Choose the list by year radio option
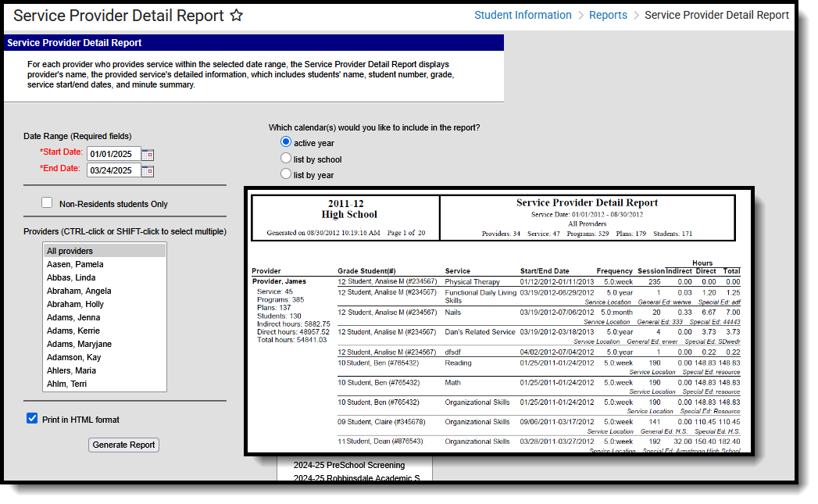The image size is (818, 504). pyautogui.click(x=286, y=173)
